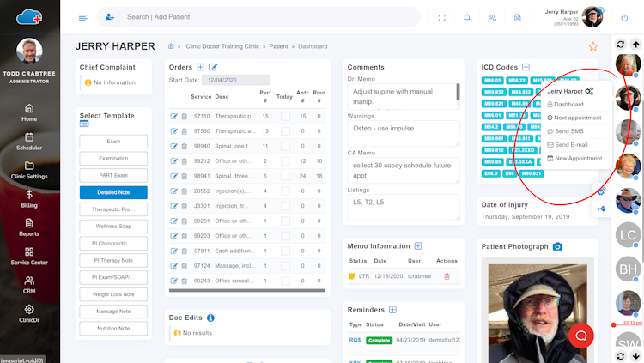Select the Wellness Soap template
The height and width of the screenshot is (363, 644).
click(x=113, y=227)
